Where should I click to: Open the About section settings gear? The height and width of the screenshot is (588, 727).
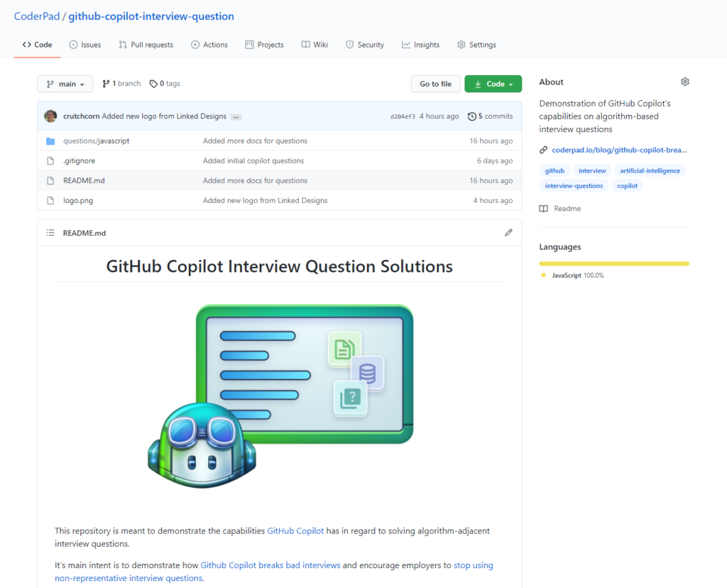coord(684,82)
